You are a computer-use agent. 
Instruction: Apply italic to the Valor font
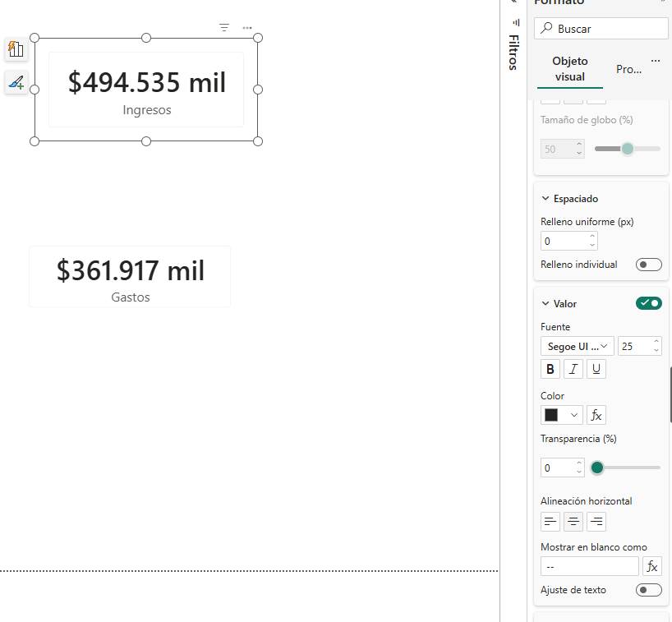click(573, 369)
